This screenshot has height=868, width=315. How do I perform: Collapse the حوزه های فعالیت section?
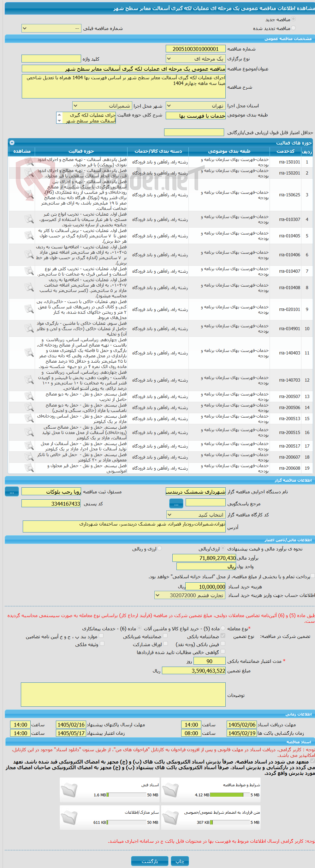[x=12, y=143]
